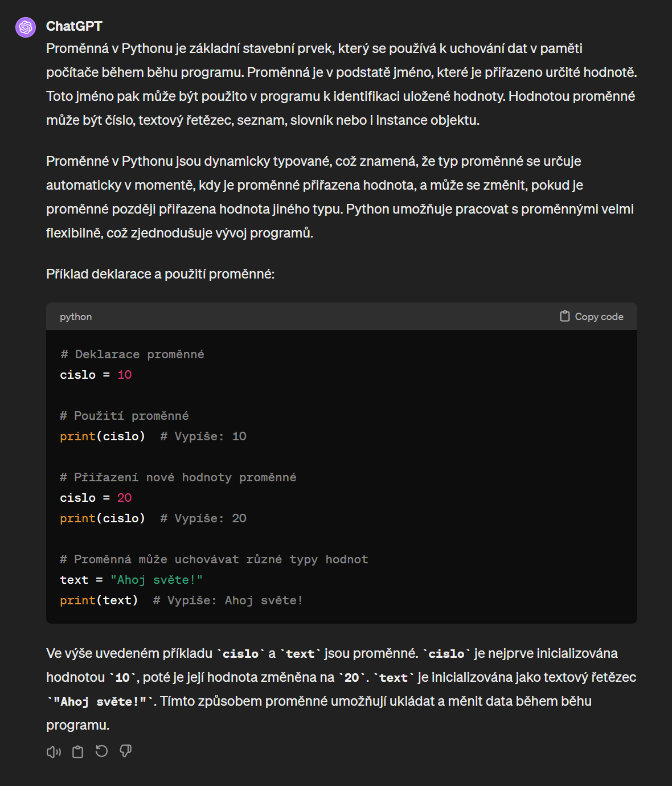Viewport: 672px width, 786px height.
Task: Click the clipboard icon in the code block header
Action: [x=564, y=316]
